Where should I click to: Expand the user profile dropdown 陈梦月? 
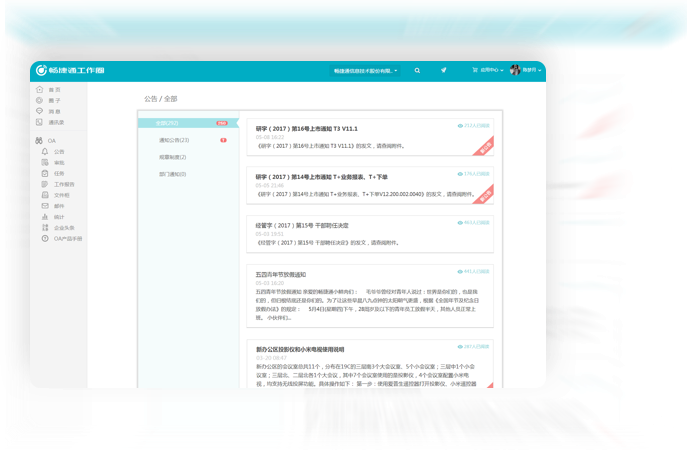[x=530, y=71]
